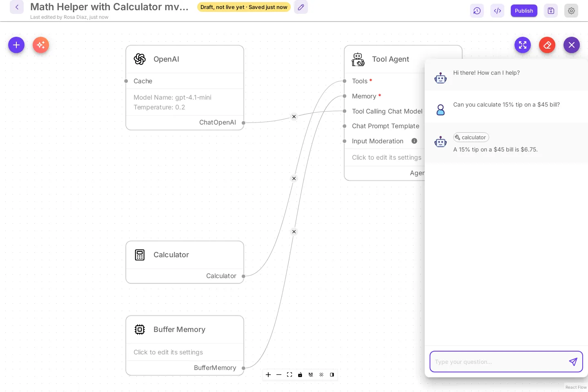Viewport: 588px width, 392px height.
Task: Click the 'Model Name: gpt-4.1-mini' text
Action: [172, 98]
